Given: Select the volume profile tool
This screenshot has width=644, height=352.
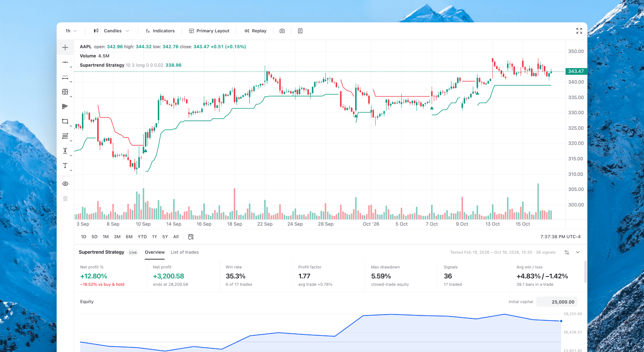Looking at the screenshot, I should [x=65, y=106].
